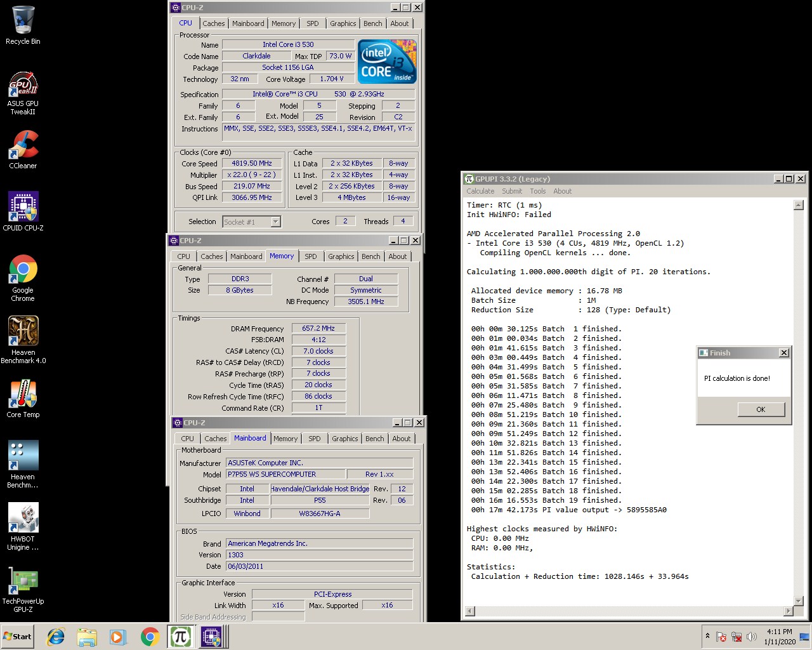Open Windows Explorer folder in taskbar
812x650 pixels.
click(x=87, y=637)
